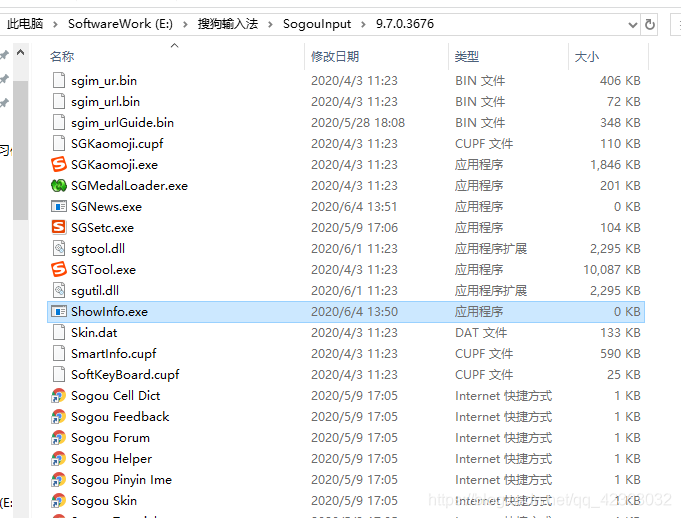681x518 pixels.
Task: Click the date 2020/6/4 13:51
Action: pyautogui.click(x=354, y=206)
